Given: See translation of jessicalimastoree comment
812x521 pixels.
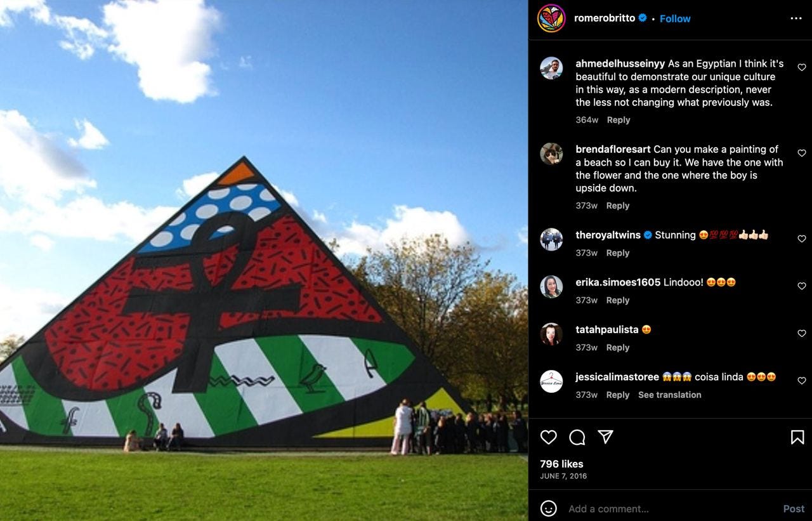Looking at the screenshot, I should [x=670, y=395].
